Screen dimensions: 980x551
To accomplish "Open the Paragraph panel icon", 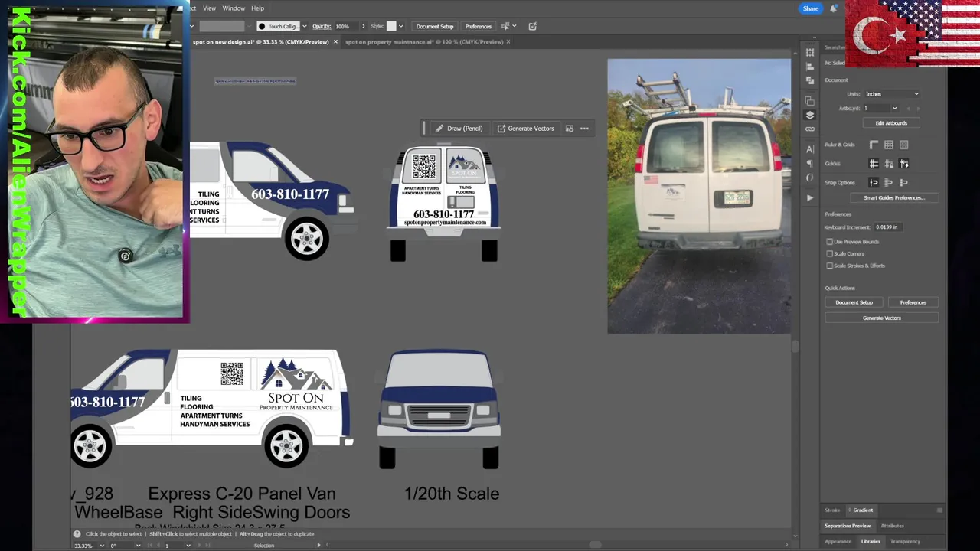I will [x=810, y=163].
